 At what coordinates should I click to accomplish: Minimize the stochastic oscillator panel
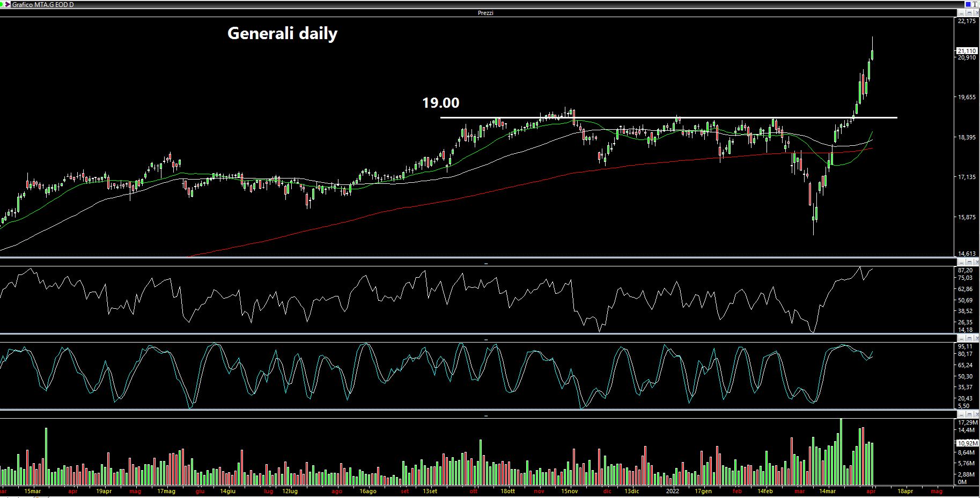point(962,338)
